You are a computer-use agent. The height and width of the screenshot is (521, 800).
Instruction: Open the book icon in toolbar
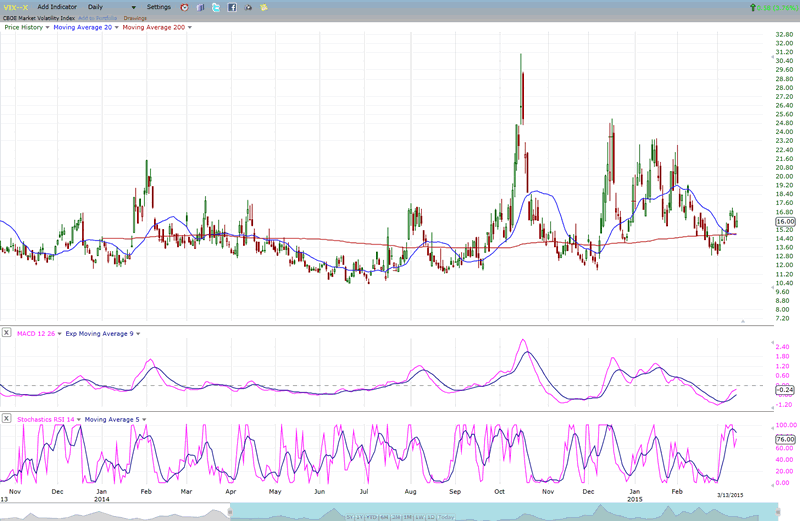(200, 7)
